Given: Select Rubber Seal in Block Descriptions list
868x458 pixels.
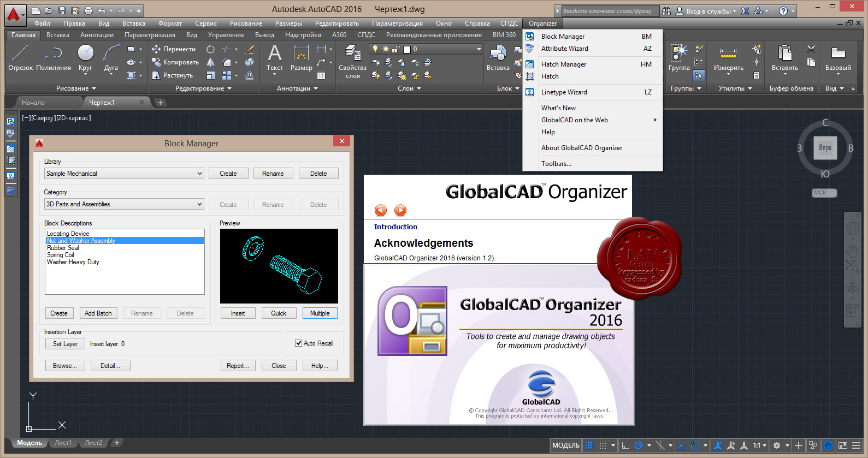Looking at the screenshot, I should coord(63,248).
